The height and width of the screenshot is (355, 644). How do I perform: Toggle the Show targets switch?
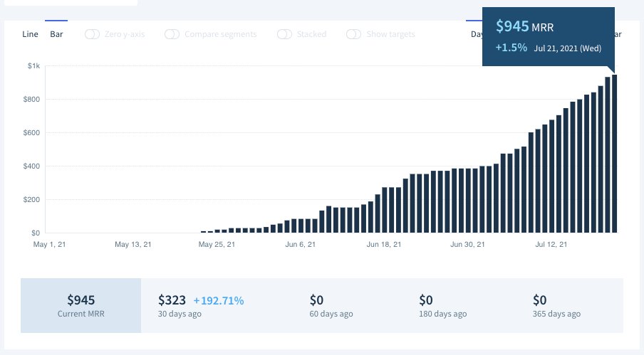(x=353, y=34)
